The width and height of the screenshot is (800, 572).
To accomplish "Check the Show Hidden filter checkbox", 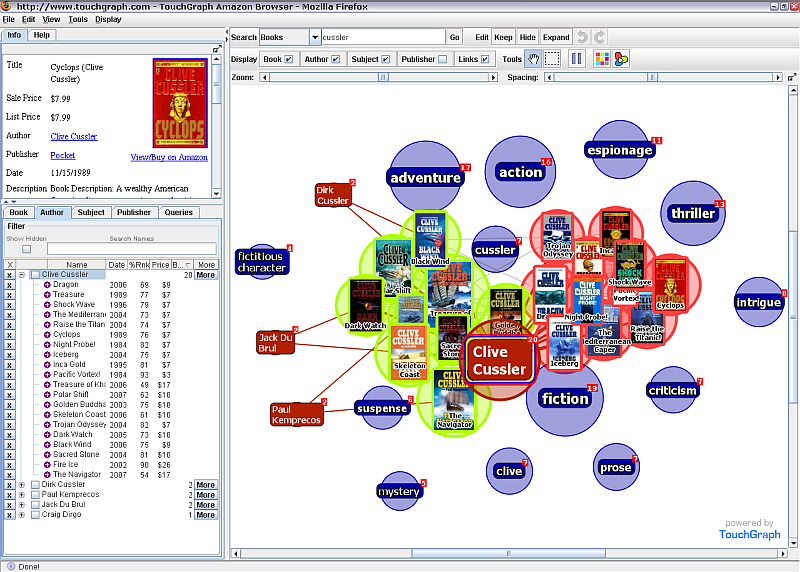I will coord(27,249).
